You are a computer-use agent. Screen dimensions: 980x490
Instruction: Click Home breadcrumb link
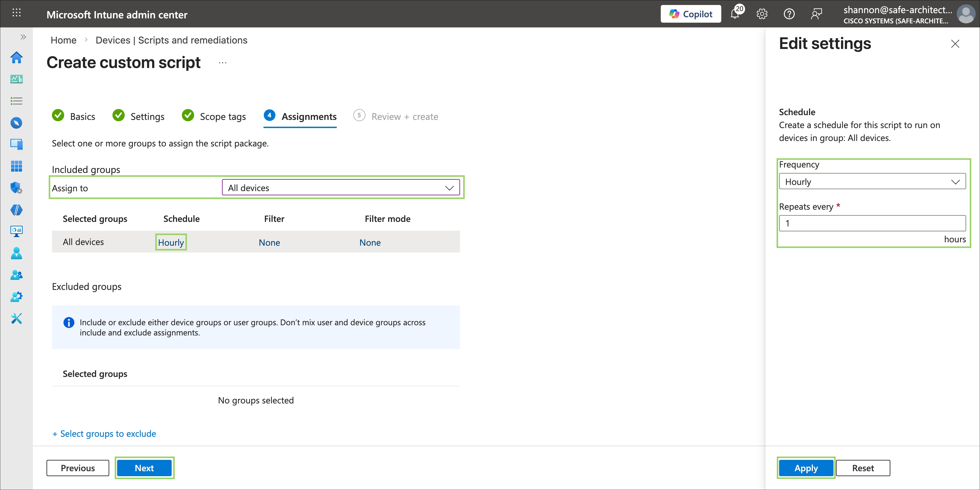coord(63,40)
